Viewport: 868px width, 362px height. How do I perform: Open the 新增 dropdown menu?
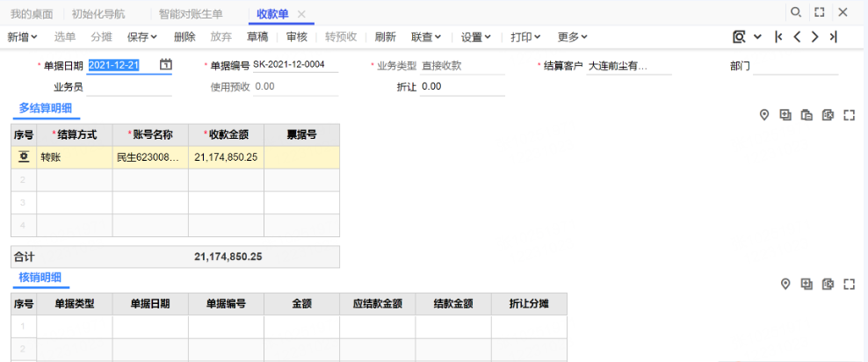23,37
